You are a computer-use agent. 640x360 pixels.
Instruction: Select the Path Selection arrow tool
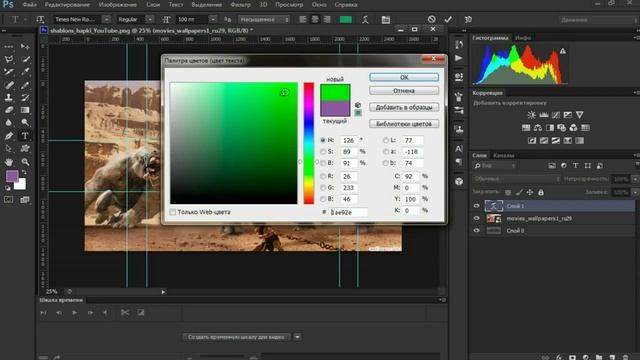pyautogui.click(x=9, y=149)
